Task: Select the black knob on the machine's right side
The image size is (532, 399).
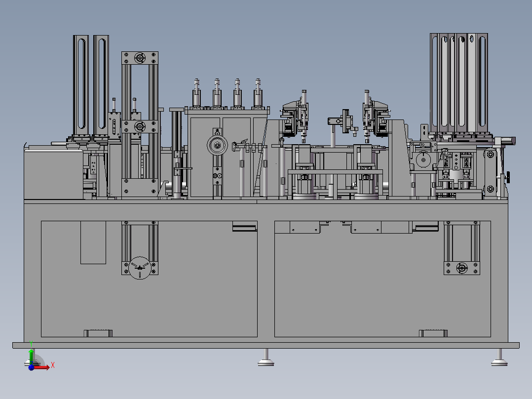Action: 508,177
